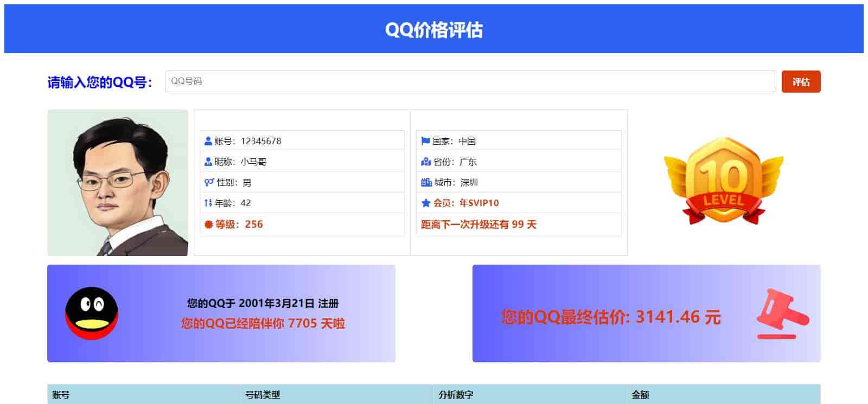Viewport: 868px width, 404px height.
Task: Click the nickname icon beside 昵称
Action: pos(208,162)
